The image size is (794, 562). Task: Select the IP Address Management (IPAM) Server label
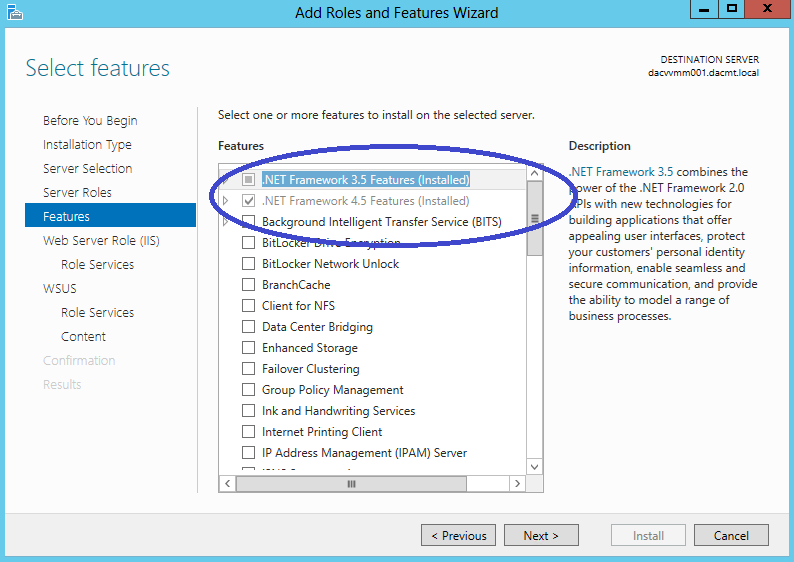pyautogui.click(x=364, y=453)
